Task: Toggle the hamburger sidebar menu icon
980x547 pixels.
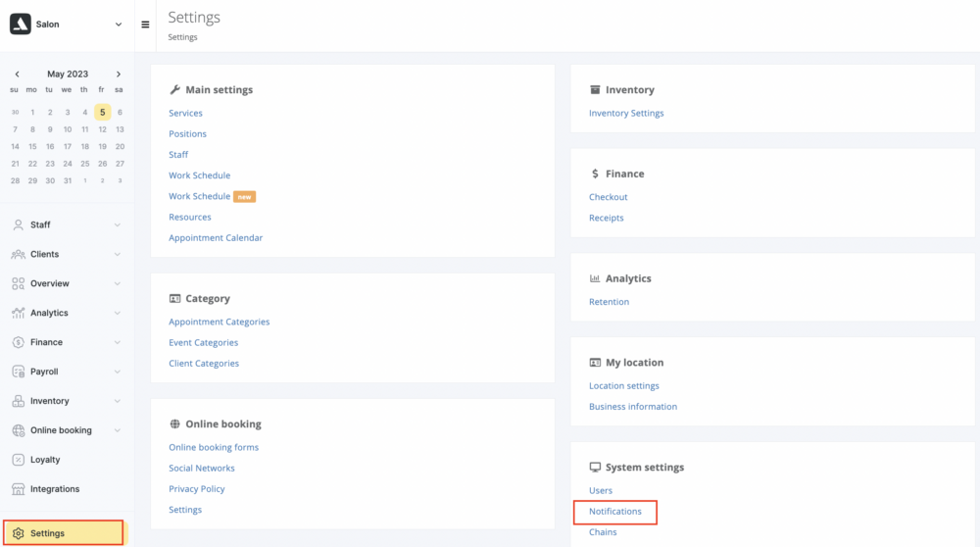Action: (x=145, y=25)
